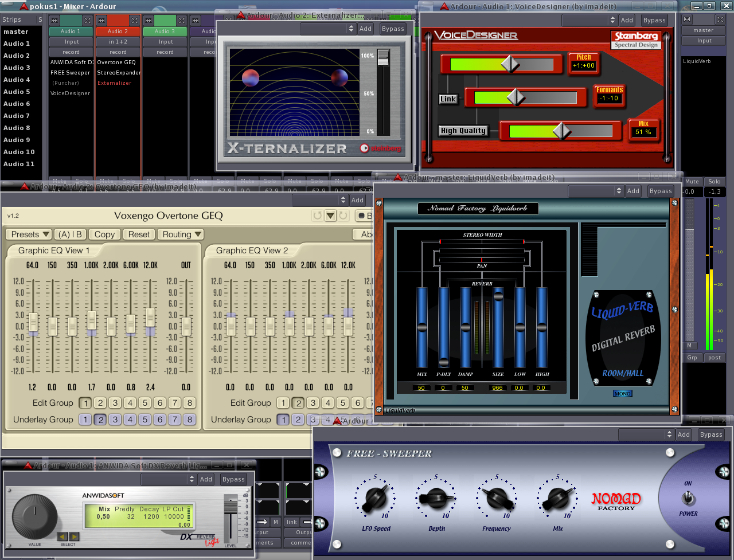Click the left sphere in X-ternalizer display
Screen dimensions: 734x560
click(250, 78)
